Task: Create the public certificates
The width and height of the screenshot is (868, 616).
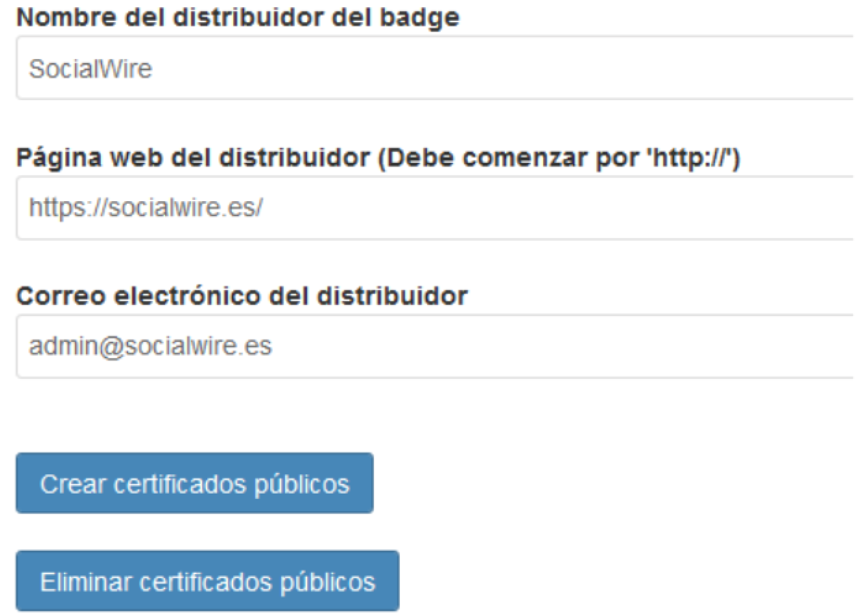Action: click(194, 483)
